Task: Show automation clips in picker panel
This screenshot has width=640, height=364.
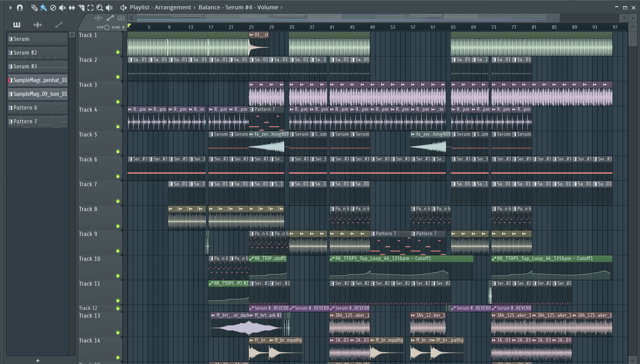Action: click(59, 24)
